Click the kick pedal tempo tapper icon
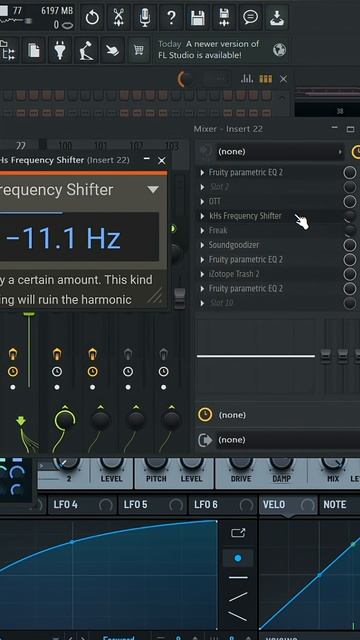The width and height of the screenshot is (360, 640). (x=86, y=50)
